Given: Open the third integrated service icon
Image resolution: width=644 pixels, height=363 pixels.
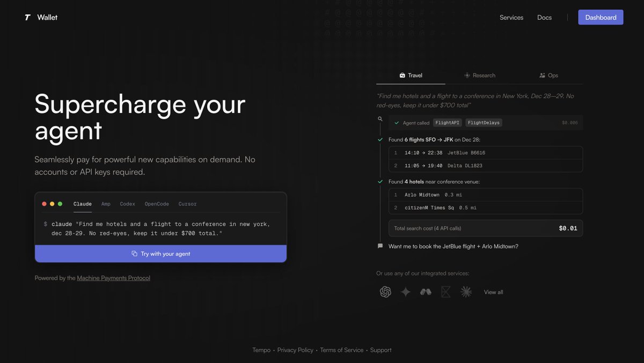Looking at the screenshot, I should [426, 292].
